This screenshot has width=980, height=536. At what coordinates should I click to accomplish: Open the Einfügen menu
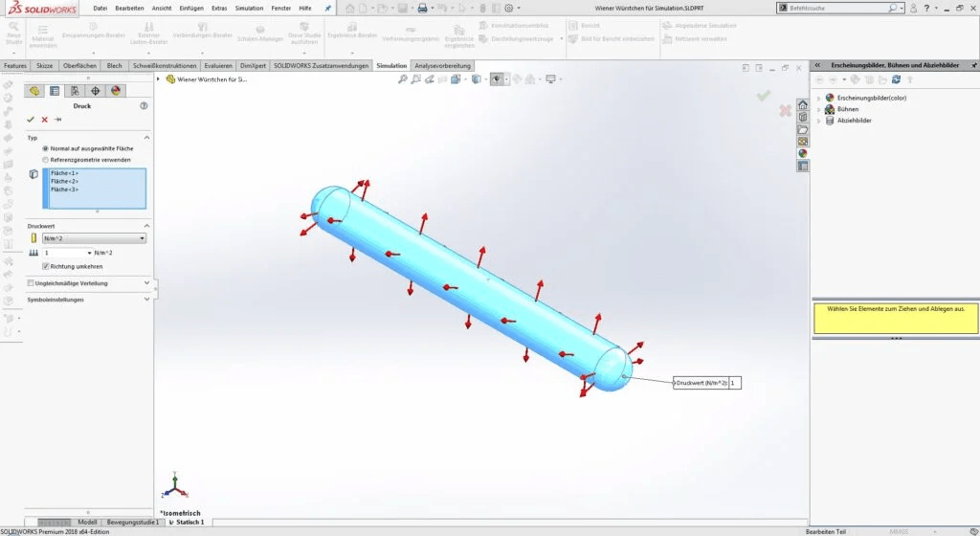point(191,8)
